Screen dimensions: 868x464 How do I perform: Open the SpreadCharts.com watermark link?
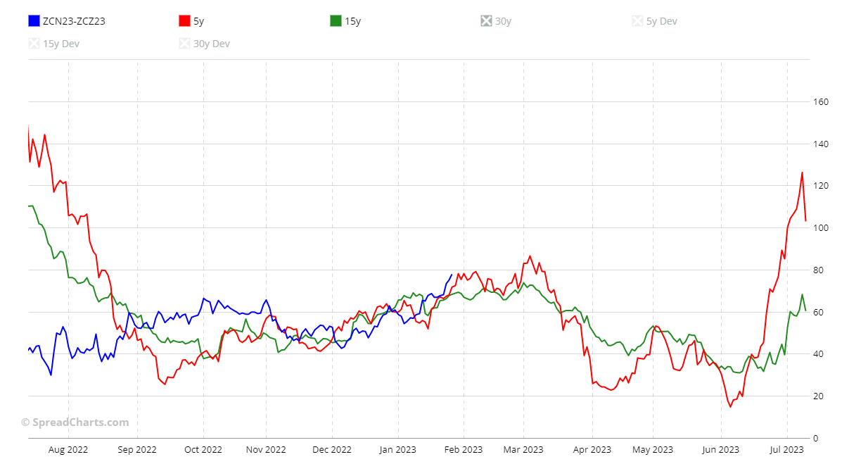coord(75,422)
